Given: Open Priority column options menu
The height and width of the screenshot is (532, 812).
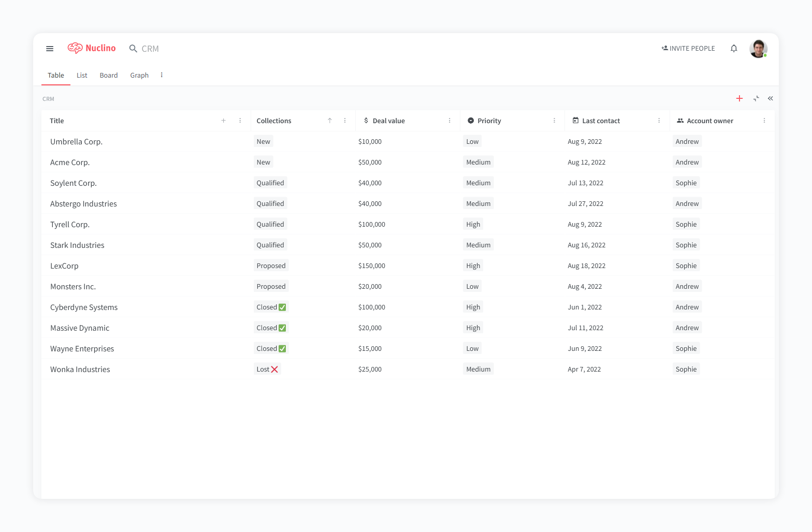Looking at the screenshot, I should (x=555, y=121).
